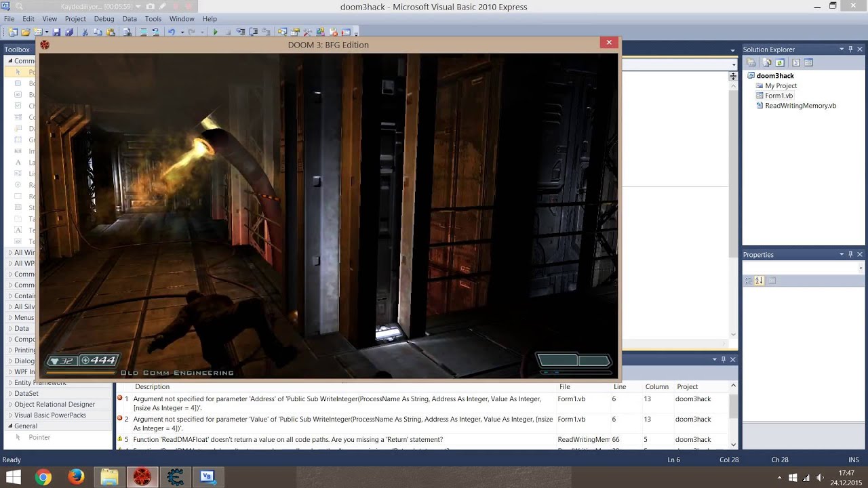This screenshot has width=868, height=488.
Task: Select error row 1 about parameter 'Address'
Action: click(x=422, y=403)
